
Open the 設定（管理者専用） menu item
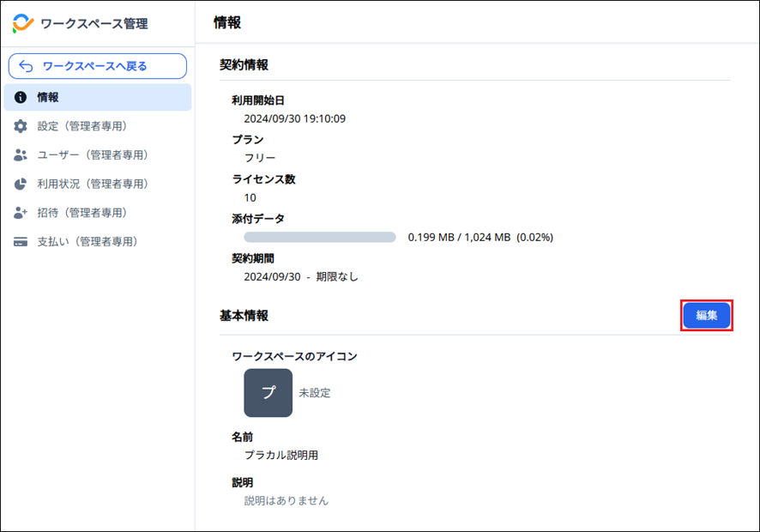pos(82,126)
